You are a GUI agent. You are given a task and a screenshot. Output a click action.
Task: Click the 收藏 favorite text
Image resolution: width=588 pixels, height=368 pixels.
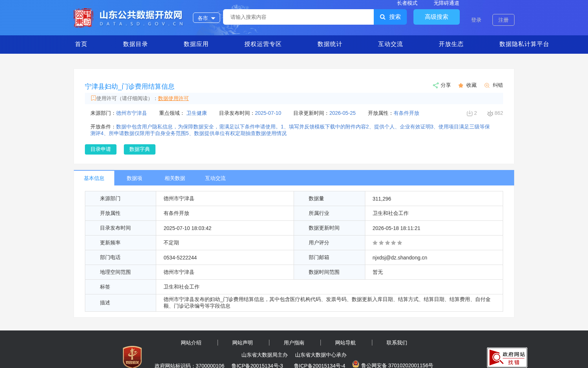click(x=472, y=85)
